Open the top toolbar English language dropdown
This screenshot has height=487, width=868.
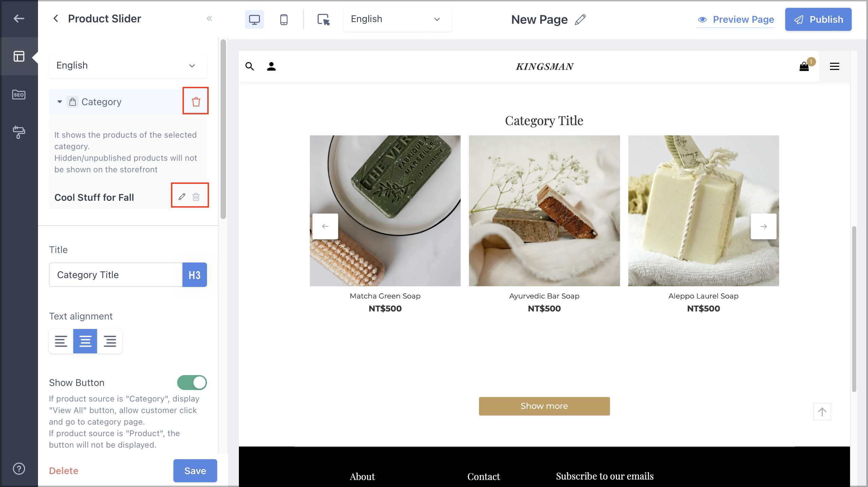pyautogui.click(x=397, y=19)
